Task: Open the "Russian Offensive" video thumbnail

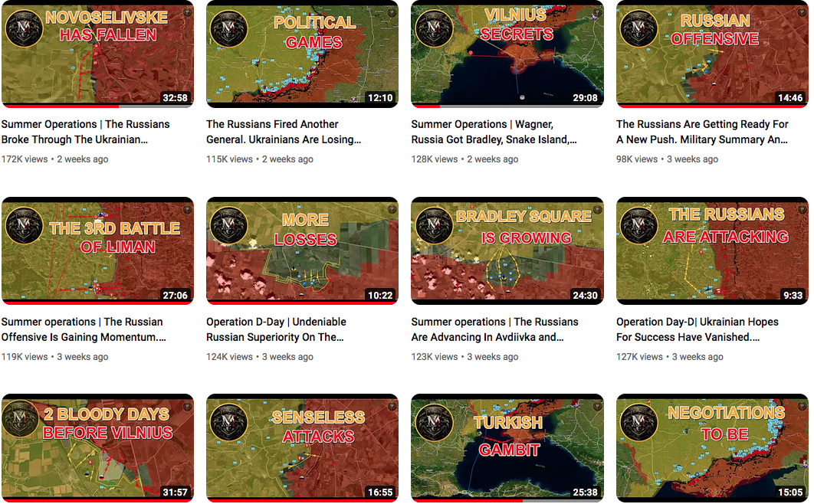Action: [x=712, y=54]
